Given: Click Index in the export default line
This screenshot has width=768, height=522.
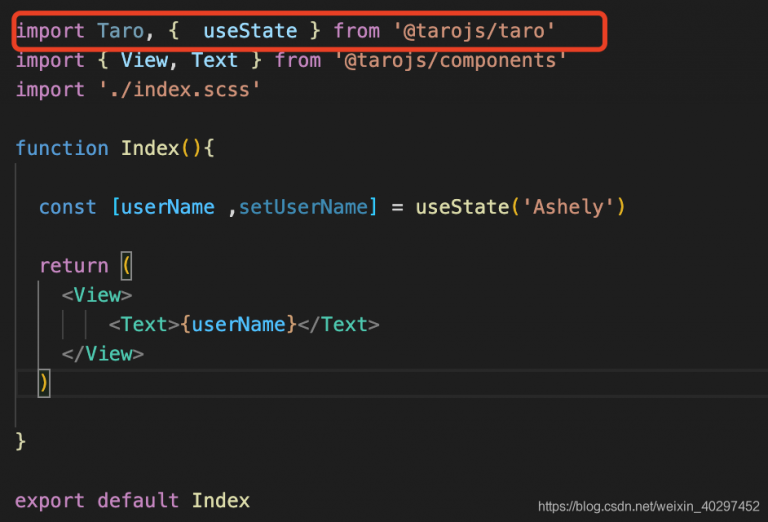Looking at the screenshot, I should 220,500.
